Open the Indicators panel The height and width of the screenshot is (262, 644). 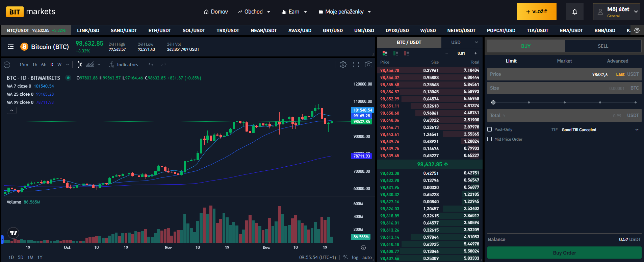pos(124,65)
